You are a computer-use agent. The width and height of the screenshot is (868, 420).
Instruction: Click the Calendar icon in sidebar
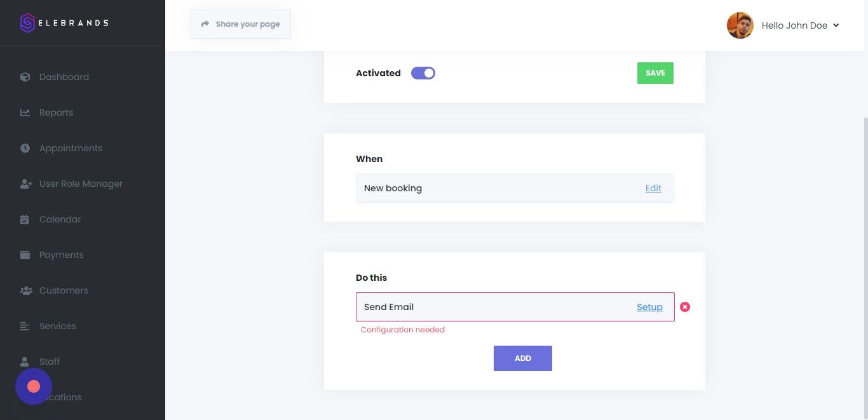[25, 219]
